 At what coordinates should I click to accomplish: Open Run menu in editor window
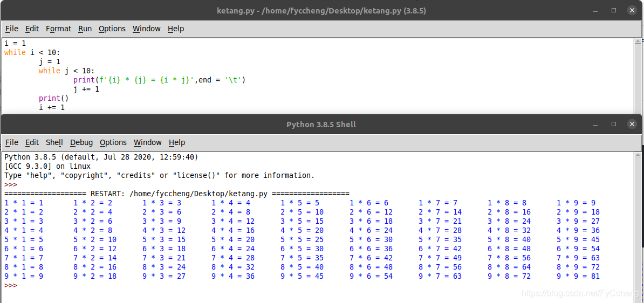pos(85,29)
